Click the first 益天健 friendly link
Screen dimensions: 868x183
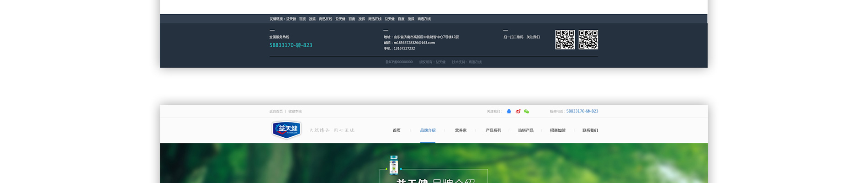click(x=291, y=19)
